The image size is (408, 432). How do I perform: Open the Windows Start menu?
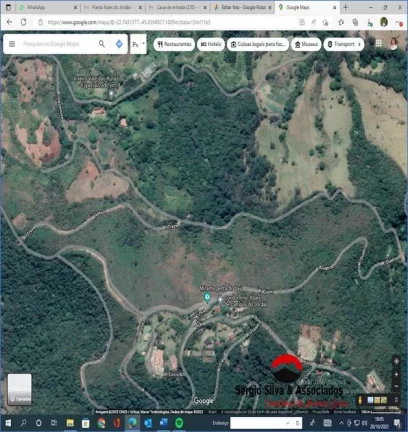8,423
